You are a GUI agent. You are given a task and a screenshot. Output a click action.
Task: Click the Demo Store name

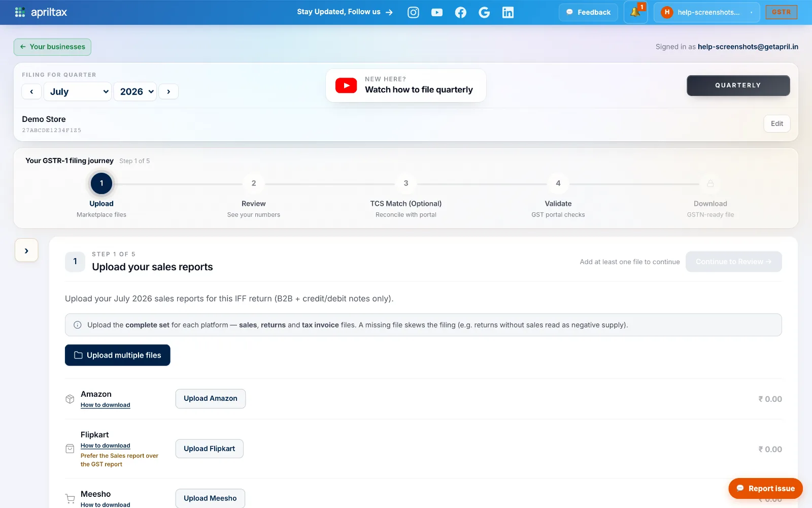pyautogui.click(x=44, y=119)
